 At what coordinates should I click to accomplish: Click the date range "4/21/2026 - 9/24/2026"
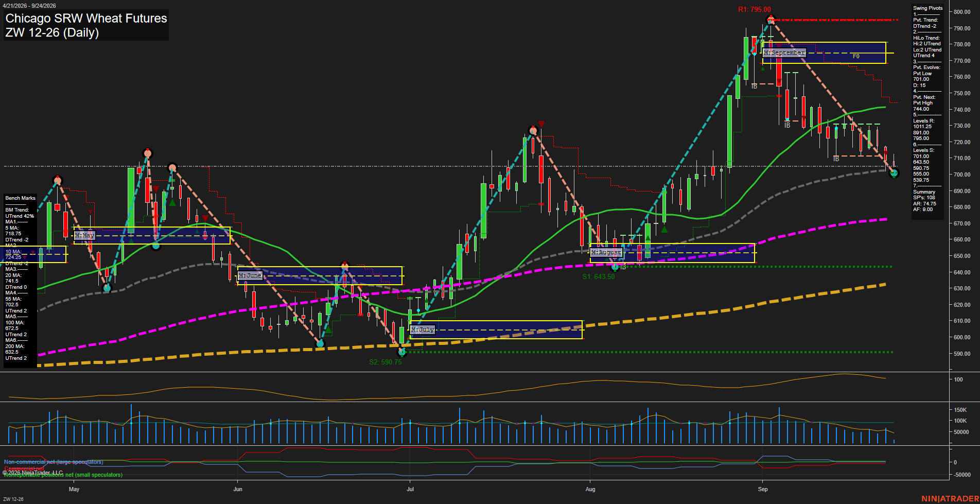[29, 6]
